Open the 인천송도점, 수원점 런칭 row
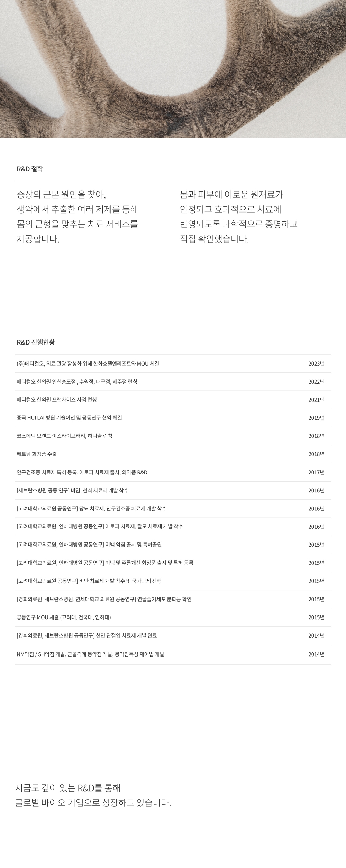Viewport: 346px width, 868px height. 173,382
